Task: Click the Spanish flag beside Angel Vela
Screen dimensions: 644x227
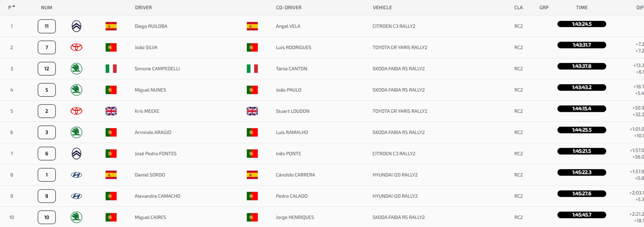Action: pos(252,26)
